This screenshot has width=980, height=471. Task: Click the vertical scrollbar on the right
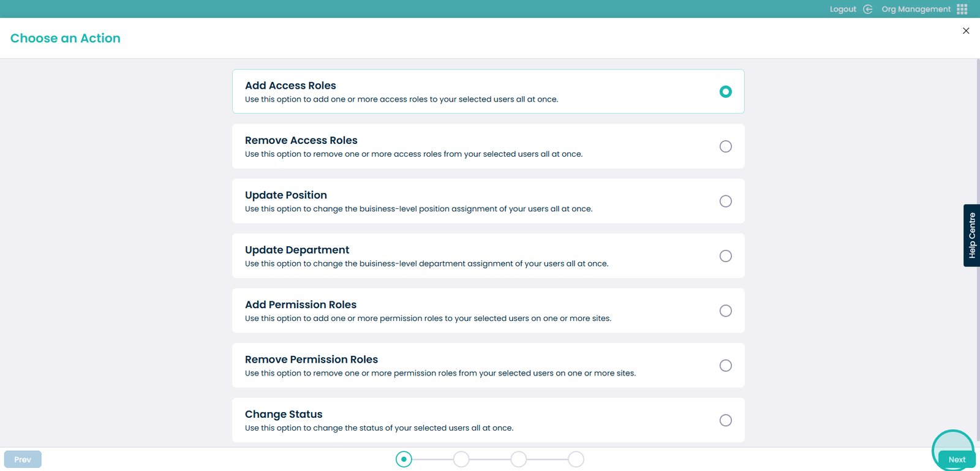pyautogui.click(x=978, y=245)
